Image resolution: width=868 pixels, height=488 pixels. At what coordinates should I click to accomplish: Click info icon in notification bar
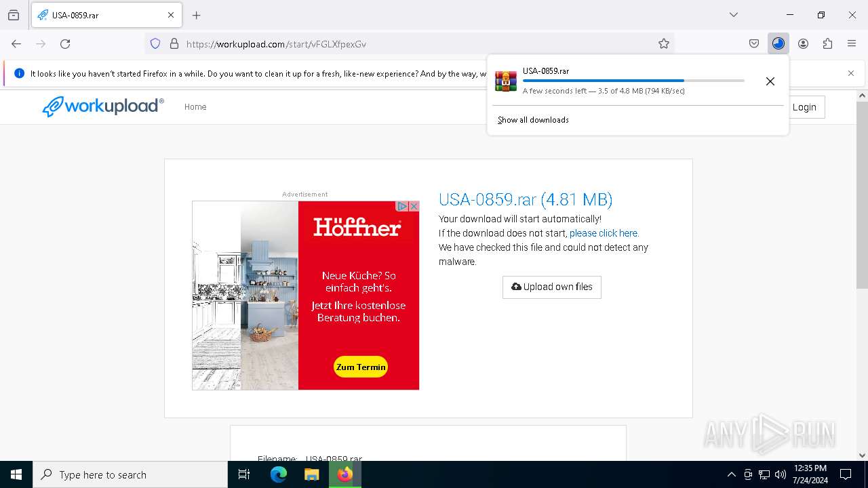19,73
